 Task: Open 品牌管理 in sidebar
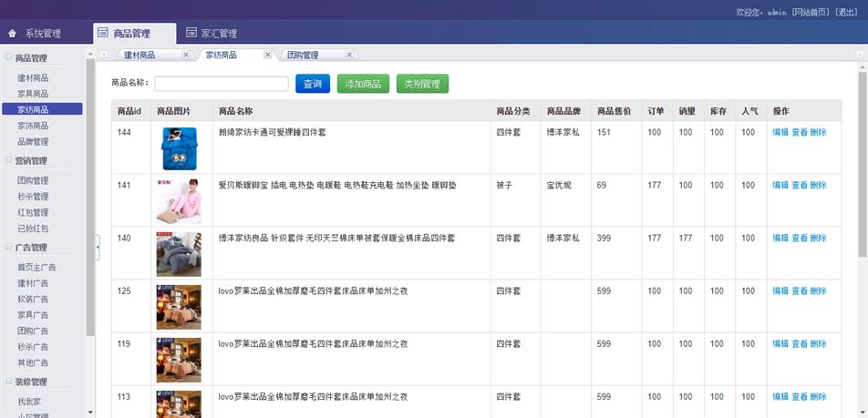point(33,141)
